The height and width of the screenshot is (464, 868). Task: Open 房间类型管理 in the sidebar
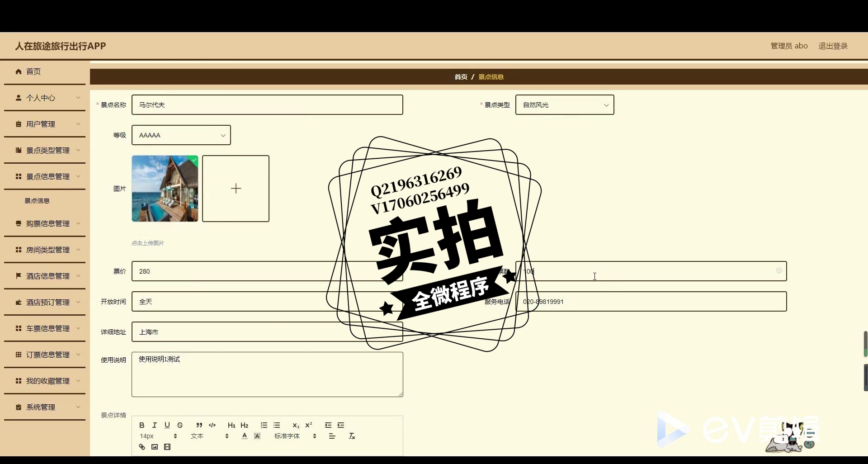(45, 250)
